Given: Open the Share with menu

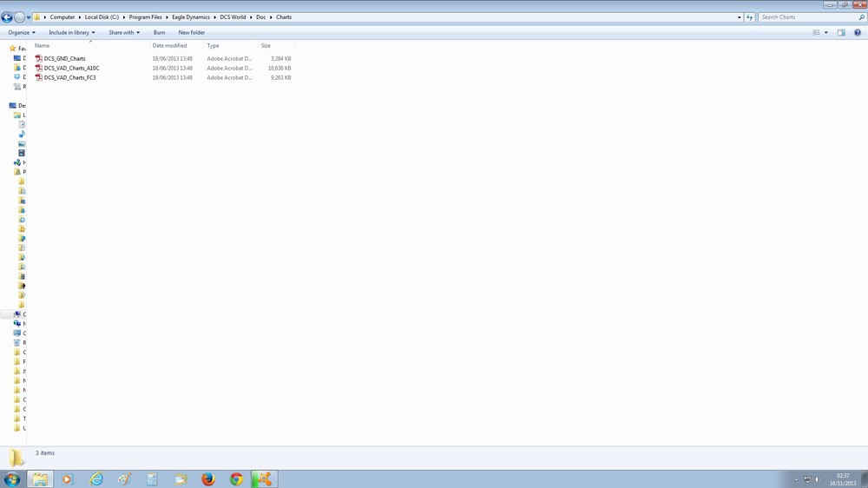Looking at the screenshot, I should [124, 33].
